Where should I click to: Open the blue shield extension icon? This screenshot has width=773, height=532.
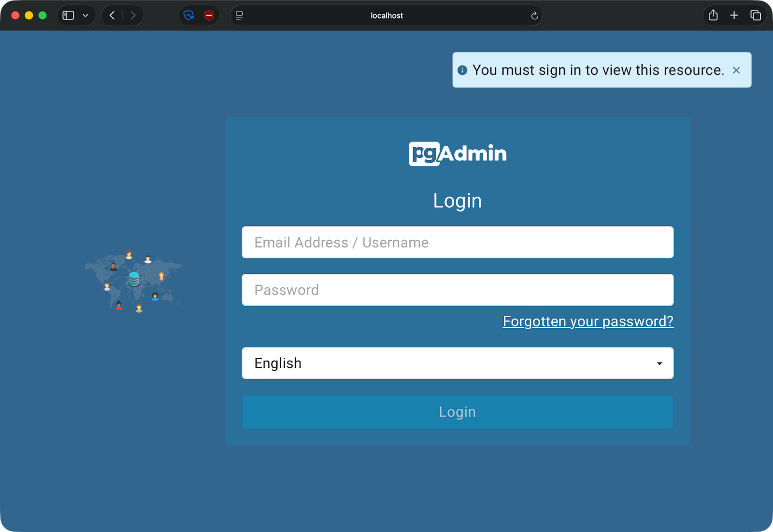[189, 15]
